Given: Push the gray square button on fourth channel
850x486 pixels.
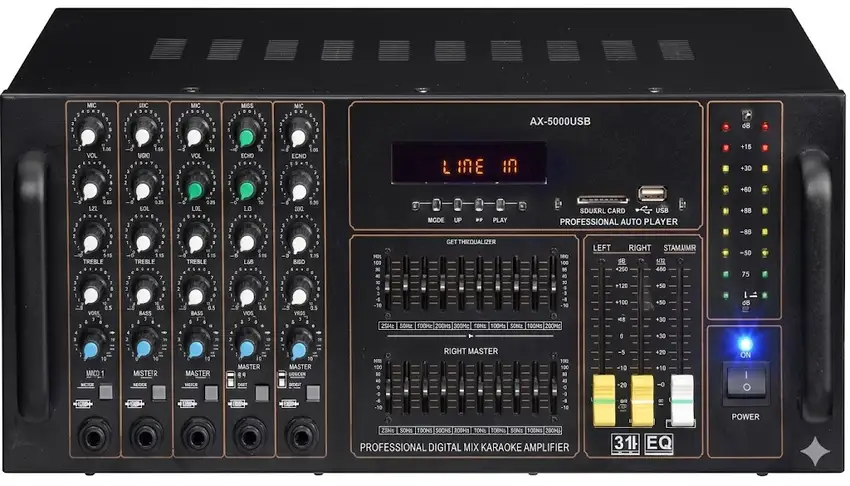Looking at the screenshot, I should pyautogui.click(x=262, y=393).
